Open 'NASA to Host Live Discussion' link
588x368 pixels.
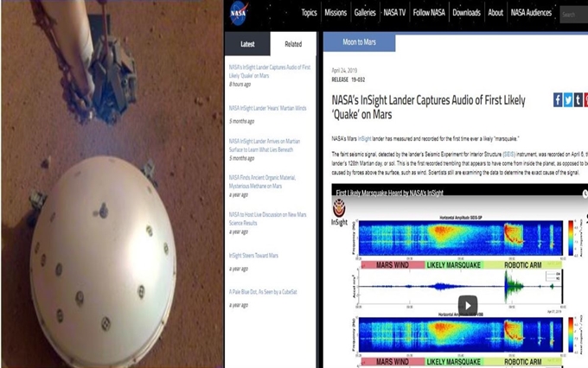(x=267, y=219)
